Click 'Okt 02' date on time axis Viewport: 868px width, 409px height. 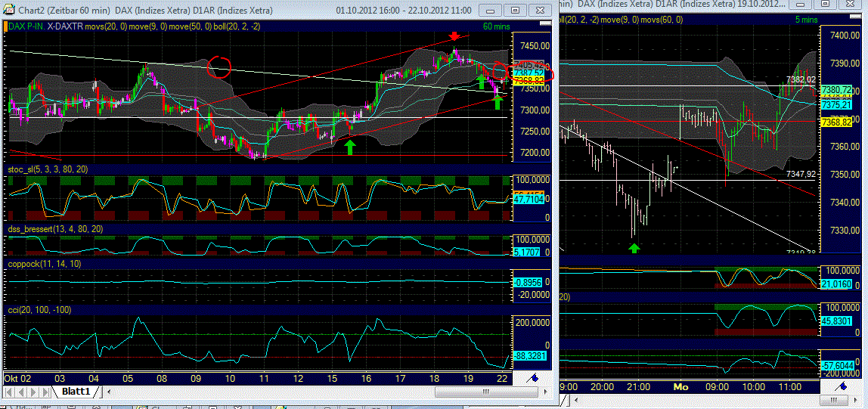pos(17,379)
